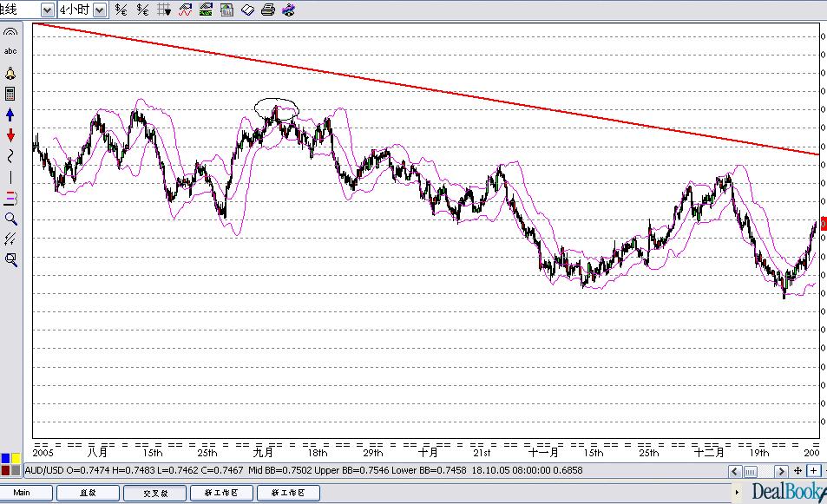Click the red current price marker on axis

pos(824,224)
